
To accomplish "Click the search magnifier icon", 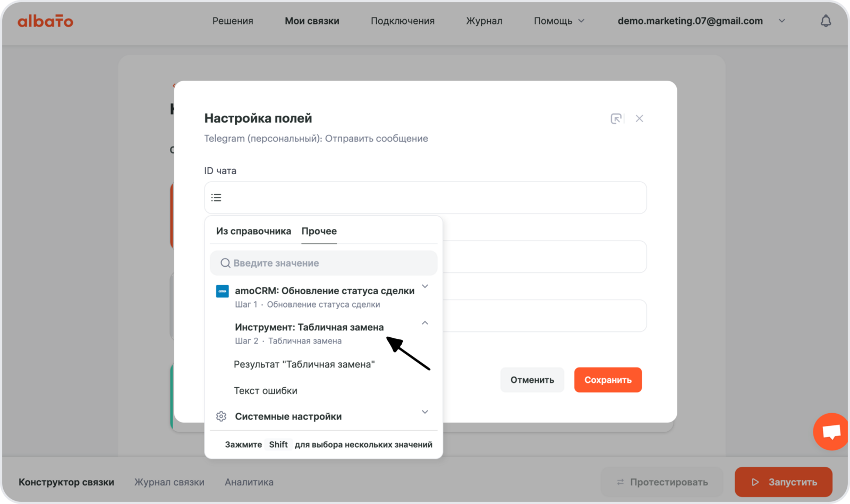I will coord(225,263).
